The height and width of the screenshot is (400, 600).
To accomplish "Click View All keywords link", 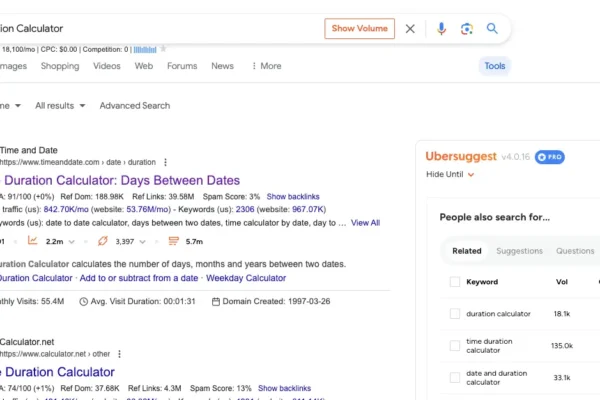I will (365, 223).
